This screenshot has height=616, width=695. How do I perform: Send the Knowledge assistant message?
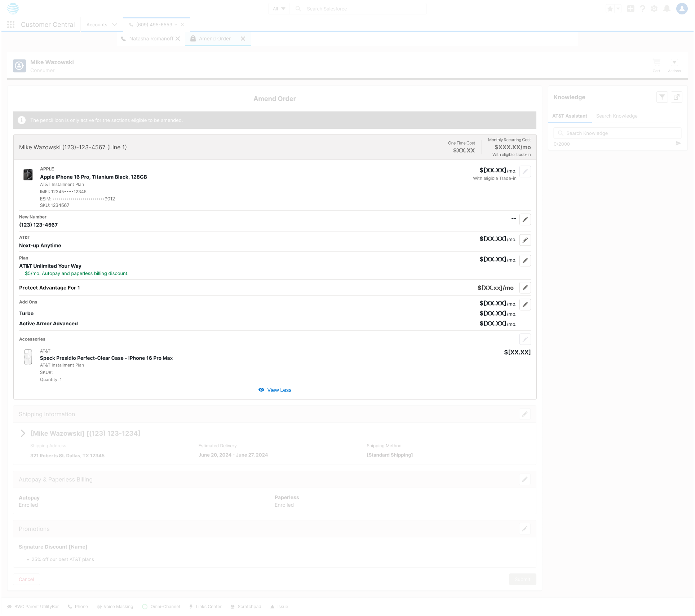(678, 144)
